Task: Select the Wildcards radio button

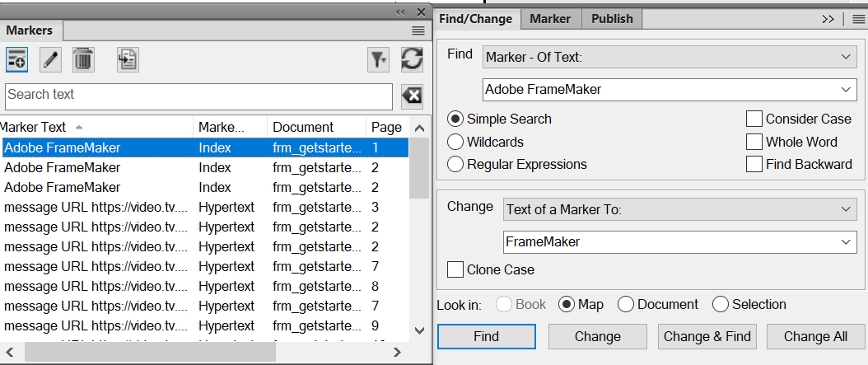Action: (x=455, y=142)
